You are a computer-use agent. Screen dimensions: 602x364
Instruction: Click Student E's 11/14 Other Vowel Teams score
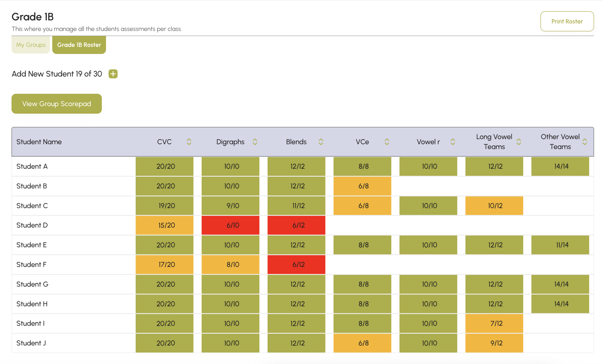560,245
